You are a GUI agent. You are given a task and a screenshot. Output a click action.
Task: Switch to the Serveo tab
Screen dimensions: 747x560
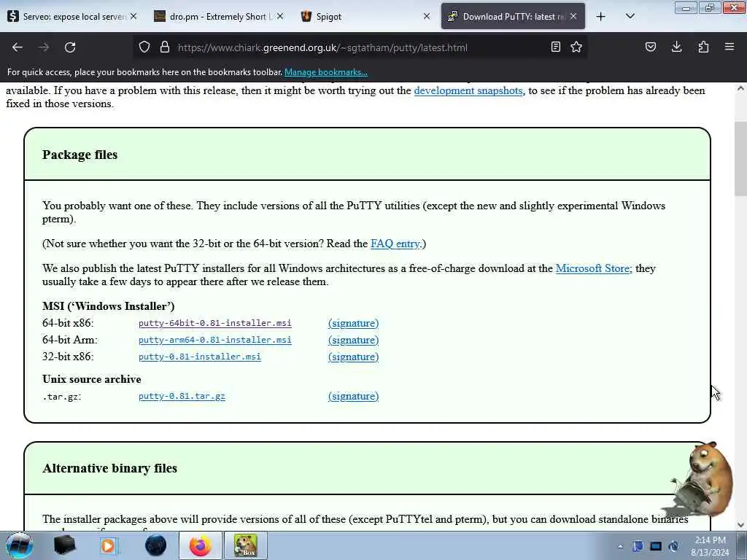click(x=73, y=17)
